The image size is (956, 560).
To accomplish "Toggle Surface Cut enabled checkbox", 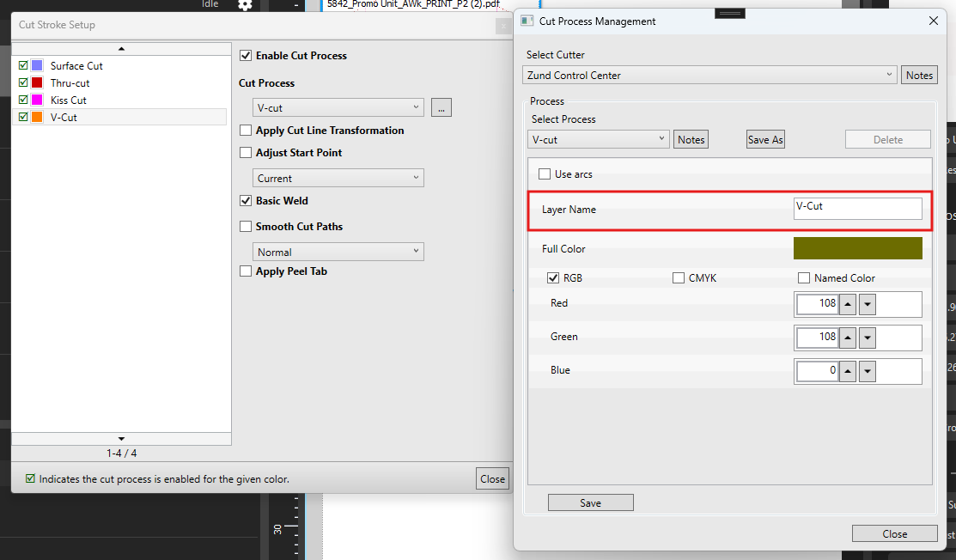I will [x=23, y=64].
